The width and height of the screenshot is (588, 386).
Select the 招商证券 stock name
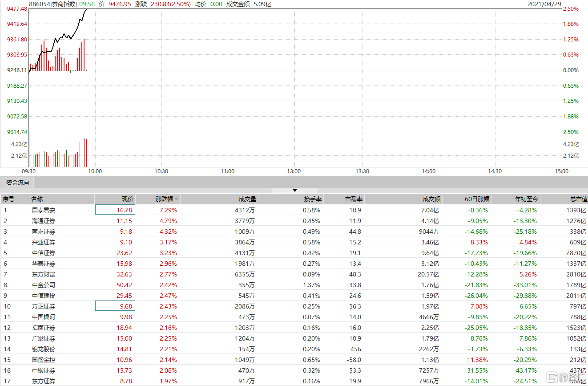[44, 328]
